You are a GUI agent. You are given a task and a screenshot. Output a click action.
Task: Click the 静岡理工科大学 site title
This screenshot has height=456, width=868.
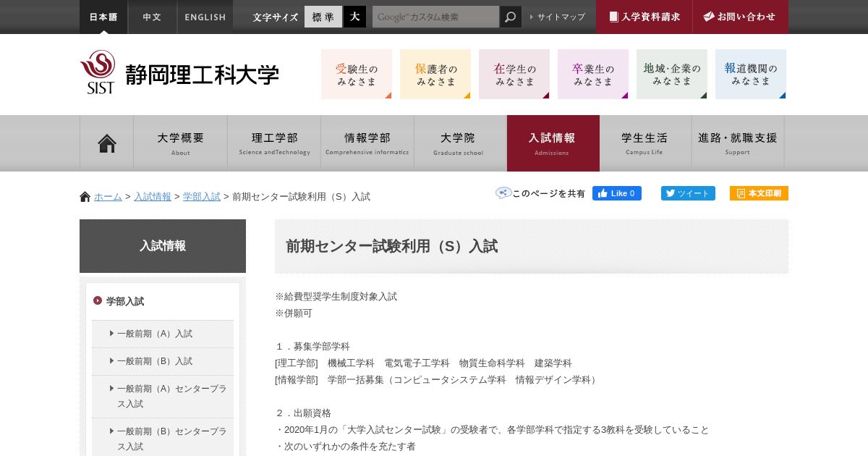(x=203, y=75)
